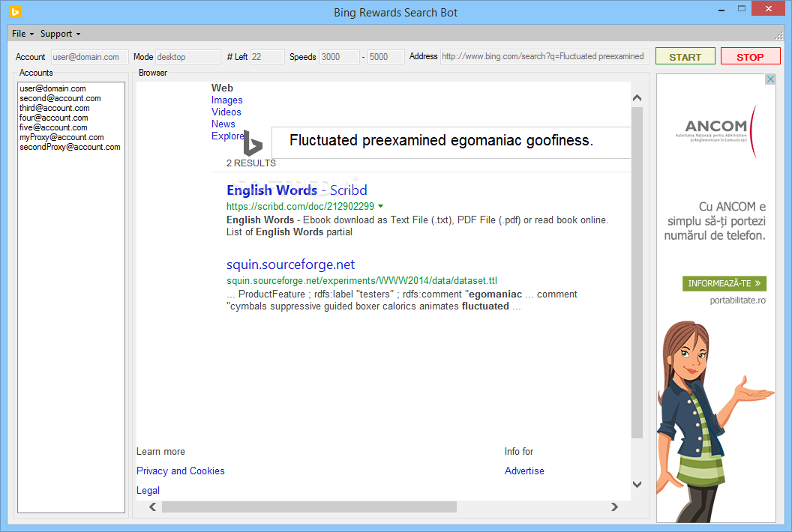Open the News search link
This screenshot has width=792, height=532.
[x=223, y=124]
